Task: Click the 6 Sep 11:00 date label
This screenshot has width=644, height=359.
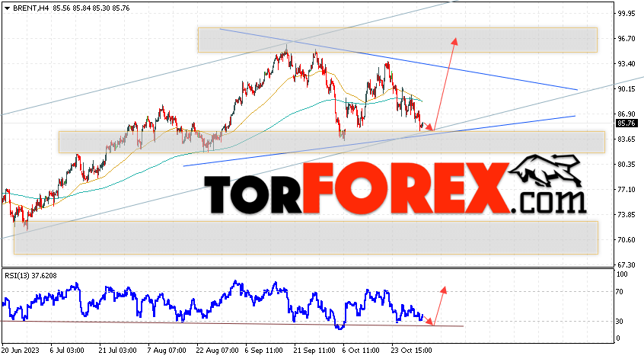Action: [x=263, y=351]
